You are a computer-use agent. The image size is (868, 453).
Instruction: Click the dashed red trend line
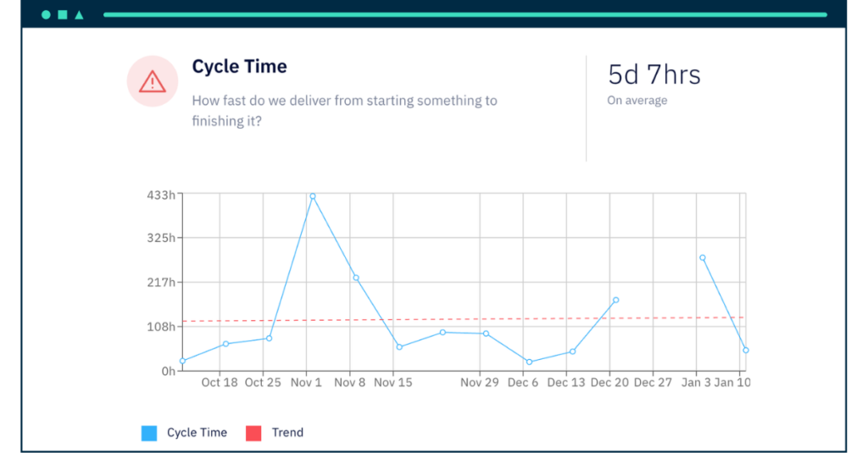pos(463,319)
